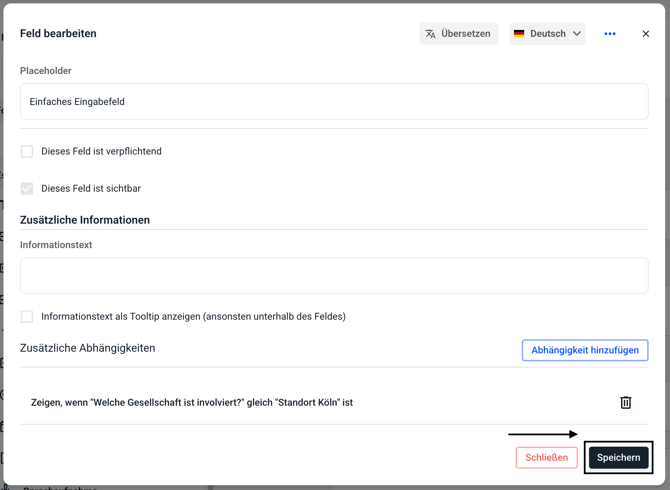Click the translate icon beside Übersetzen
This screenshot has height=490, width=670.
tap(431, 34)
